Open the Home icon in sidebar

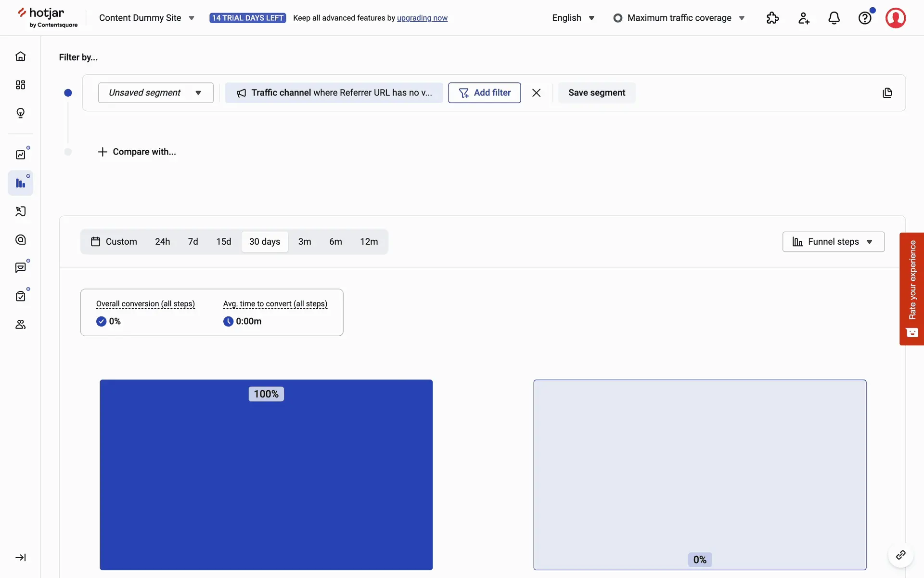tap(20, 56)
